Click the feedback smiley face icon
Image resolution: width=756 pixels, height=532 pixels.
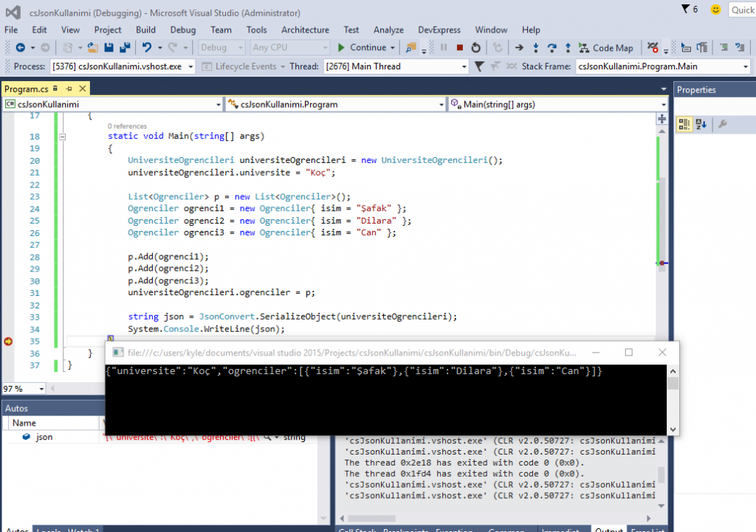click(x=715, y=9)
